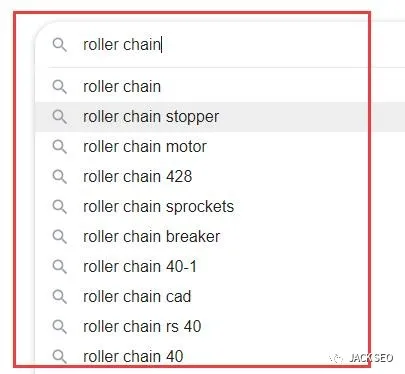Choose 'roller chain sprockets' suggestion
The width and height of the screenshot is (405, 374).
coord(220,207)
